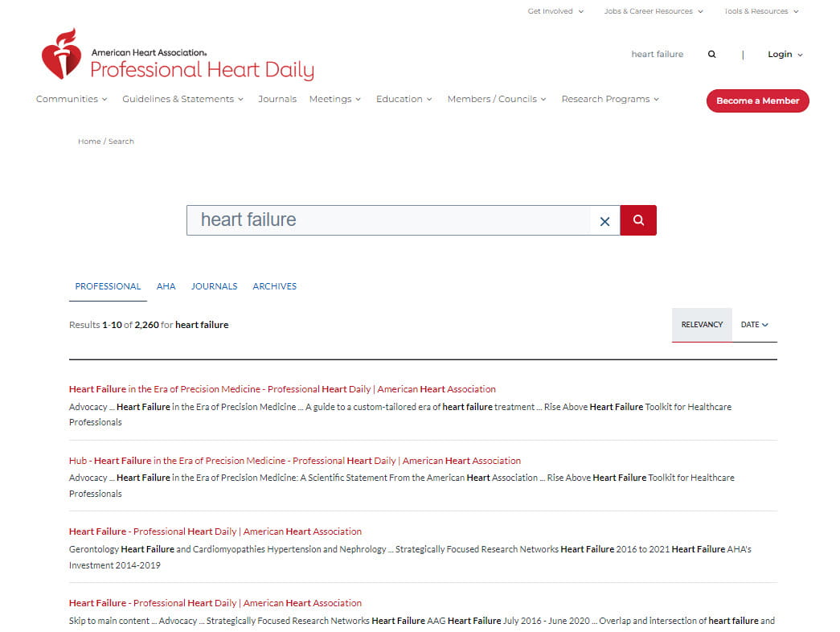The height and width of the screenshot is (632, 840).
Task: Click the Home breadcrumb link
Action: [88, 141]
